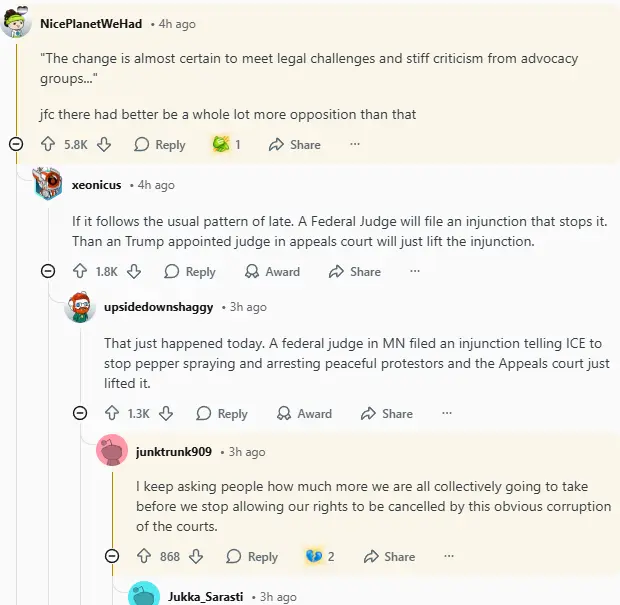Give an Award to xeonicus's comment
The width and height of the screenshot is (620, 605).
(272, 271)
